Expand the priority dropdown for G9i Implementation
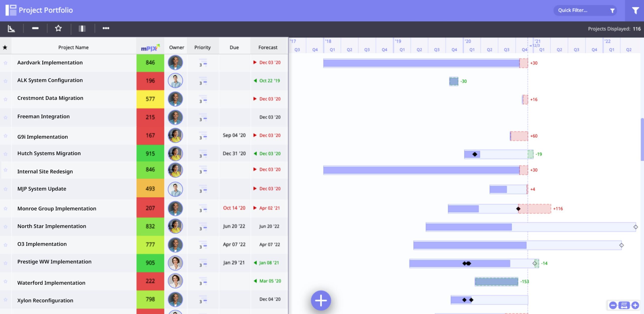This screenshot has width=644, height=314. (x=203, y=136)
